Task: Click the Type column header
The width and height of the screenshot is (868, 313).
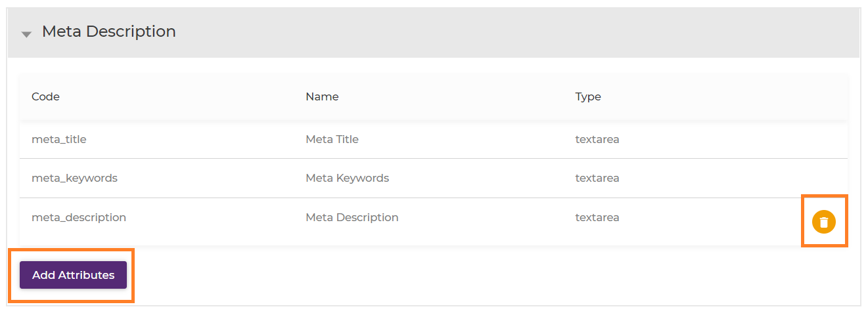Action: pos(588,96)
